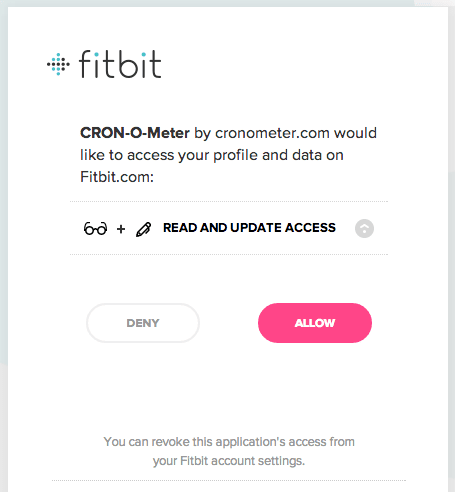455x492 pixels.
Task: Click the Fitbit dotted diamond logo icon
Action: 58,64
